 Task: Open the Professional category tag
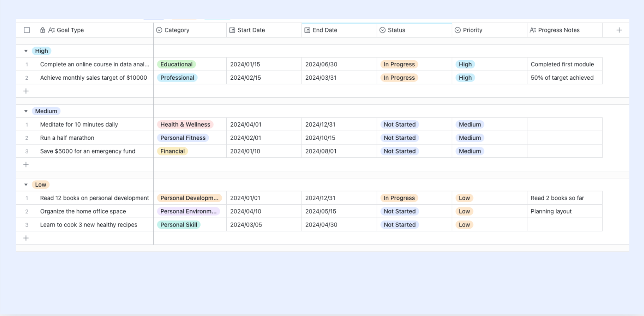click(177, 78)
